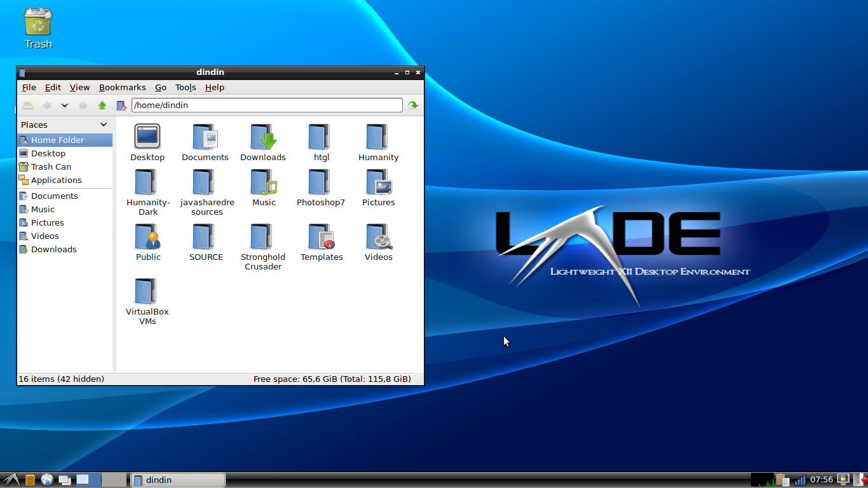The height and width of the screenshot is (488, 868).
Task: Click the logout door icon in panel
Action: pos(859,480)
